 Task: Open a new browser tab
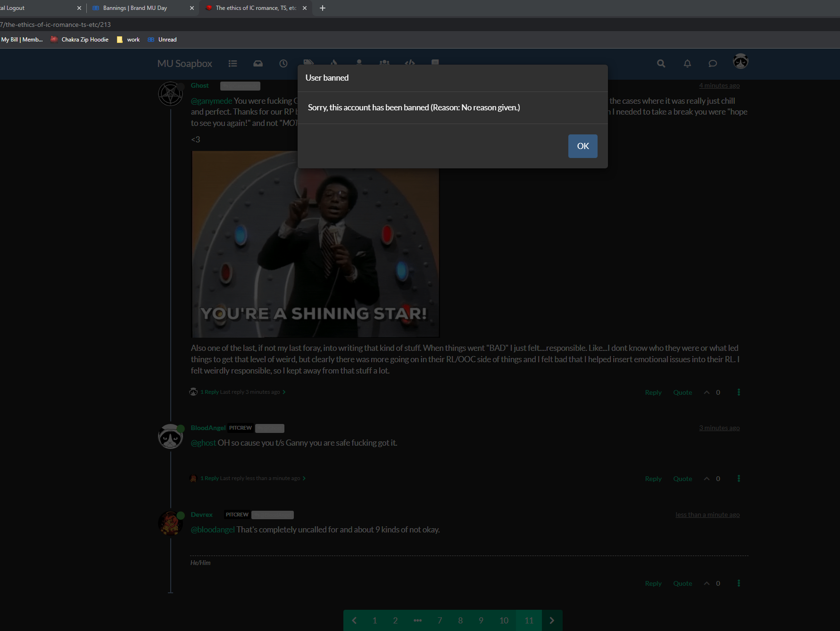pyautogui.click(x=323, y=8)
